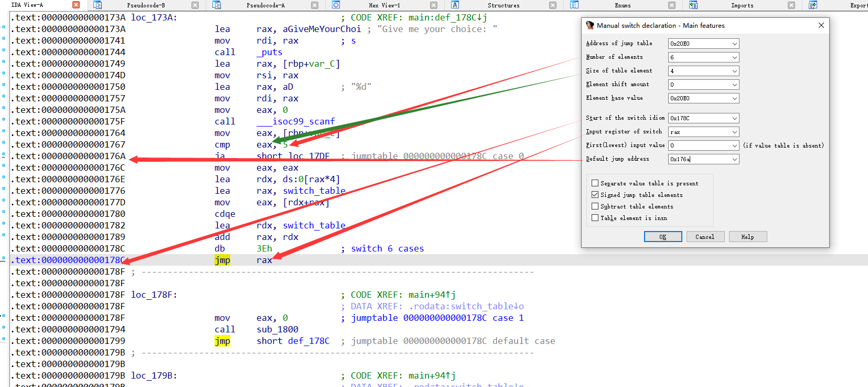Uncheck Signed jump table elements
Image resolution: width=868 pixels, height=387 pixels.
pyautogui.click(x=595, y=195)
